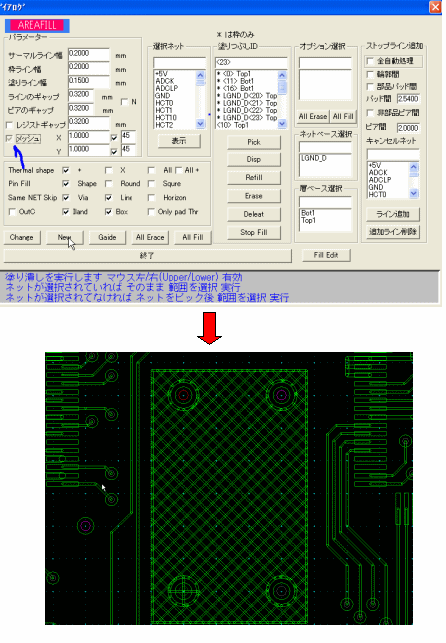Click the AREAFILL magenta banner
The image size is (446, 643).
point(37,25)
